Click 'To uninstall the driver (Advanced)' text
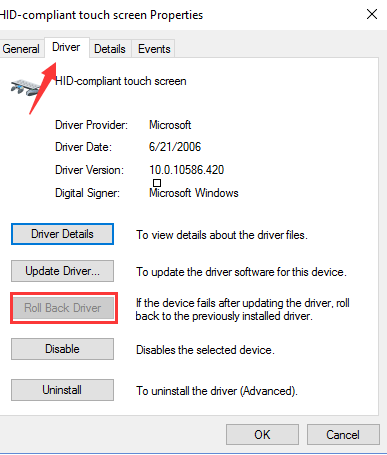Image resolution: width=387 pixels, height=455 pixels. (x=217, y=391)
